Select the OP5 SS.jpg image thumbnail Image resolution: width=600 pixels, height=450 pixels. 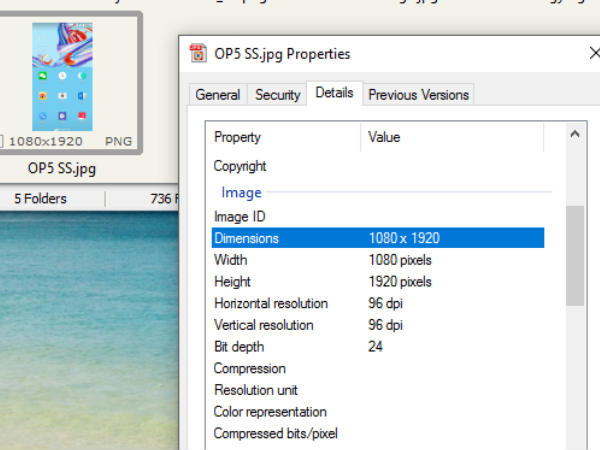pyautogui.click(x=69, y=78)
